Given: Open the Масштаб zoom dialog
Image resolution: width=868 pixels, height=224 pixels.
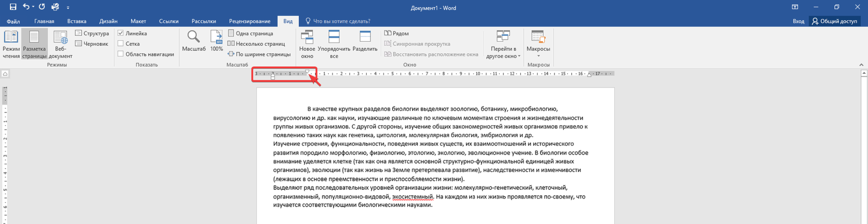Looking at the screenshot, I should (194, 42).
